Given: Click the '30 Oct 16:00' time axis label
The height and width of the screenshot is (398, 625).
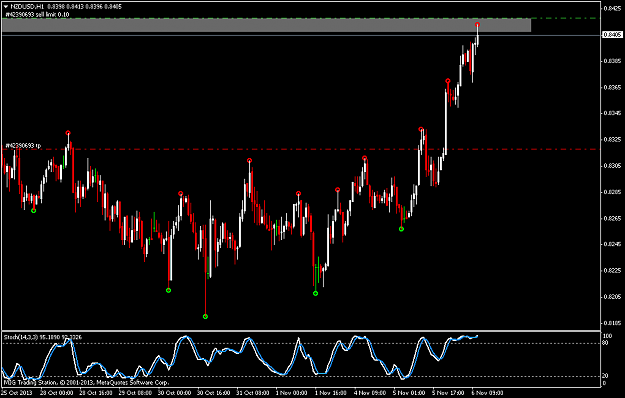Looking at the screenshot, I should click(214, 393).
